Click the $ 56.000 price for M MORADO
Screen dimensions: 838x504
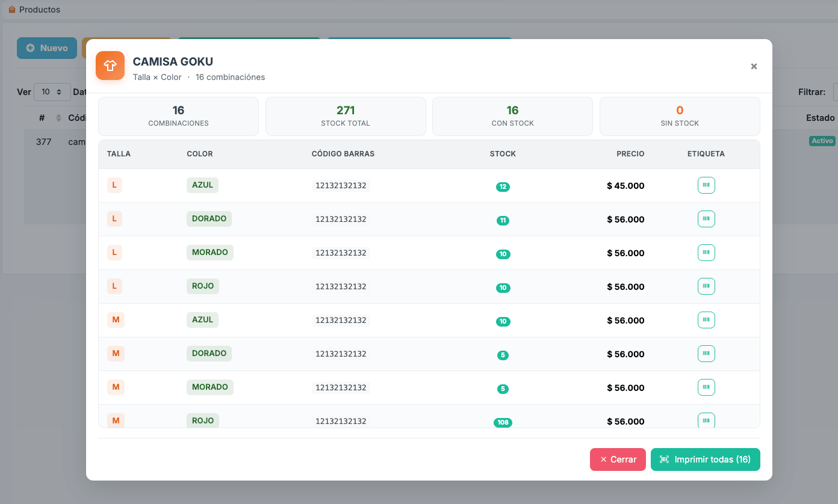click(x=625, y=388)
